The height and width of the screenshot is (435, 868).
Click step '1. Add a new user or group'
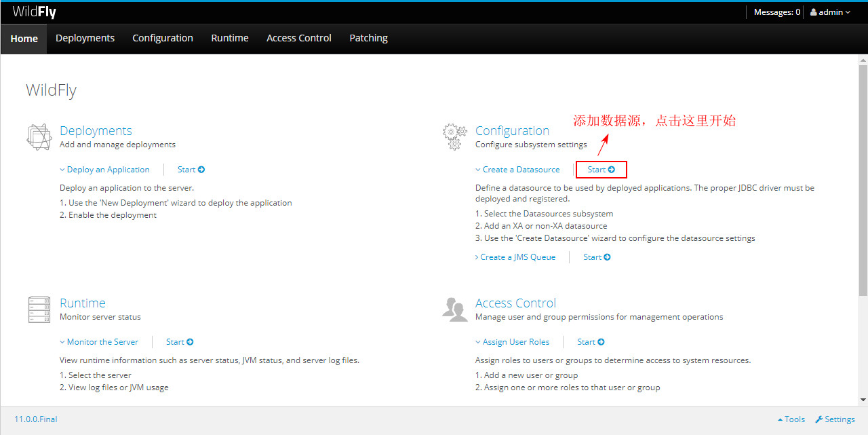click(x=527, y=375)
